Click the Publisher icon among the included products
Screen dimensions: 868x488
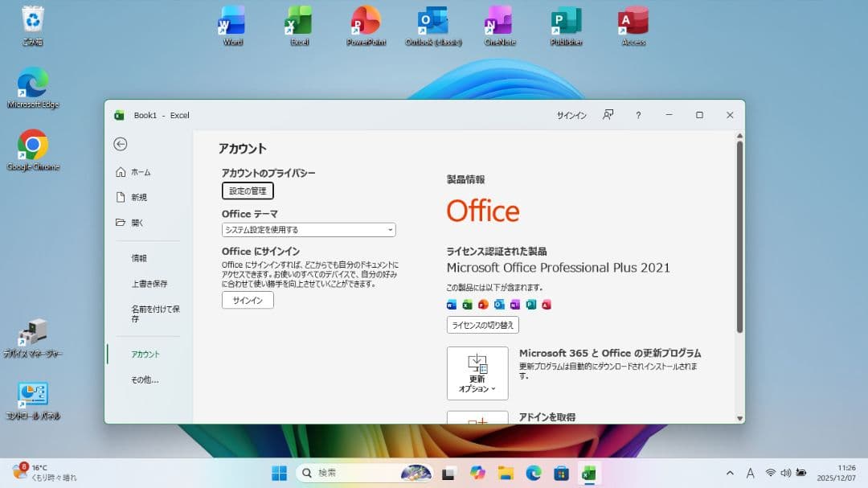click(530, 305)
